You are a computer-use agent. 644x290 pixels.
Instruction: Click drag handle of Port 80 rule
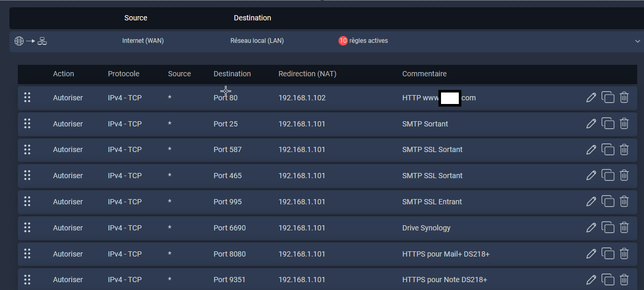[x=27, y=98]
